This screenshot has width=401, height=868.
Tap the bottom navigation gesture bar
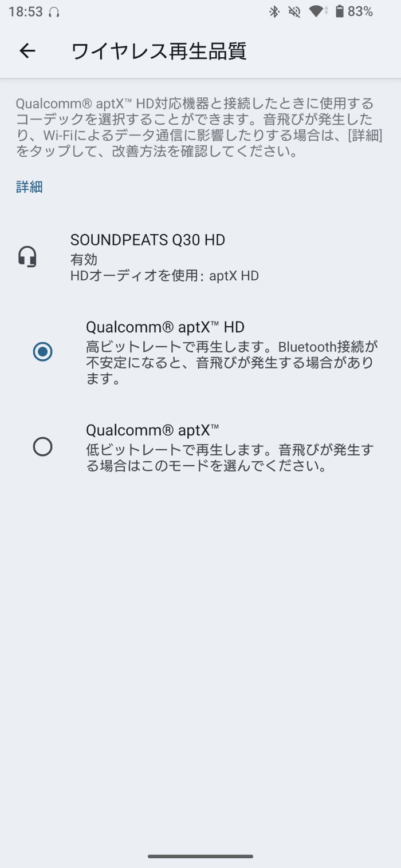[x=200, y=856]
